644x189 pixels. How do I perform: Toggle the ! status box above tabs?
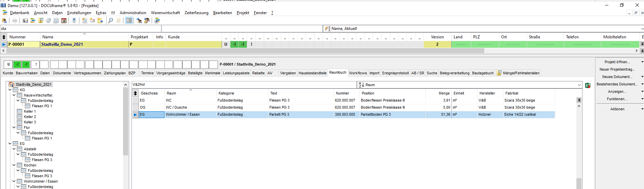point(36,64)
